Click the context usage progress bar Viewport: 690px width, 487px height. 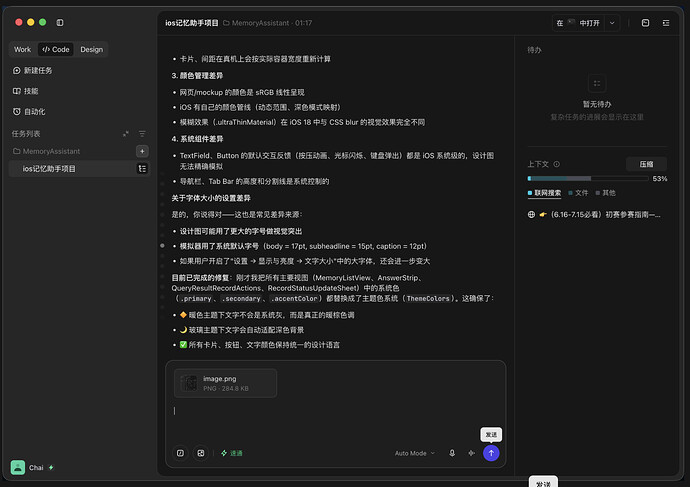(x=587, y=178)
